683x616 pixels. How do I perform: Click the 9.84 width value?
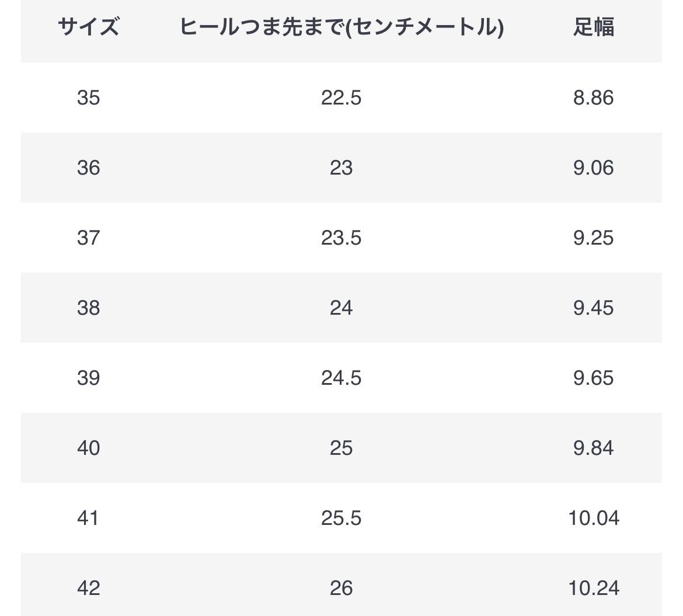point(593,448)
